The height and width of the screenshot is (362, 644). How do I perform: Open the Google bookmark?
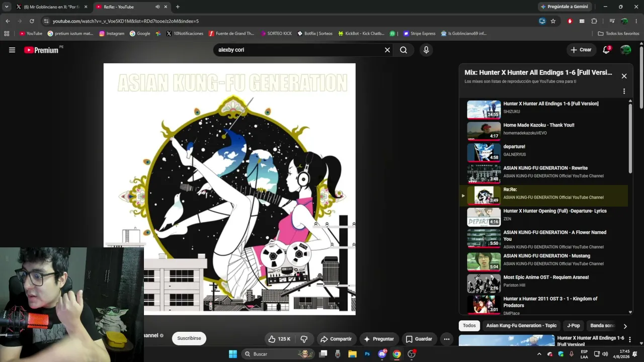(140, 34)
